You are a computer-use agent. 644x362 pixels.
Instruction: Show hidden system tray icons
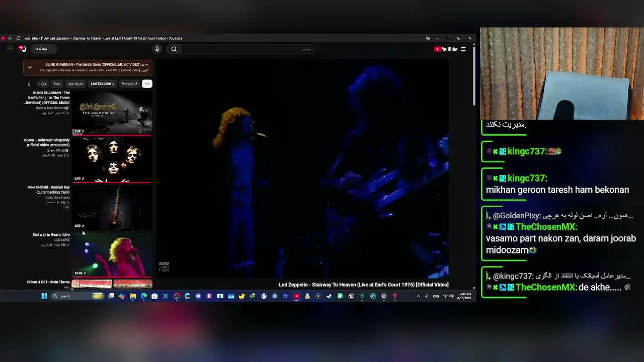[419, 296]
